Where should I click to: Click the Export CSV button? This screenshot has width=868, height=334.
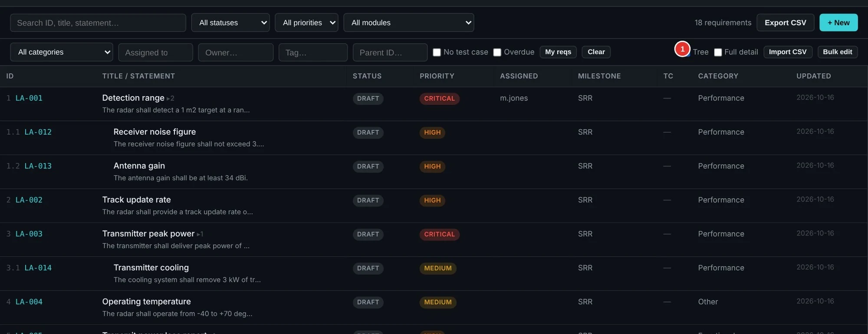[x=785, y=23]
